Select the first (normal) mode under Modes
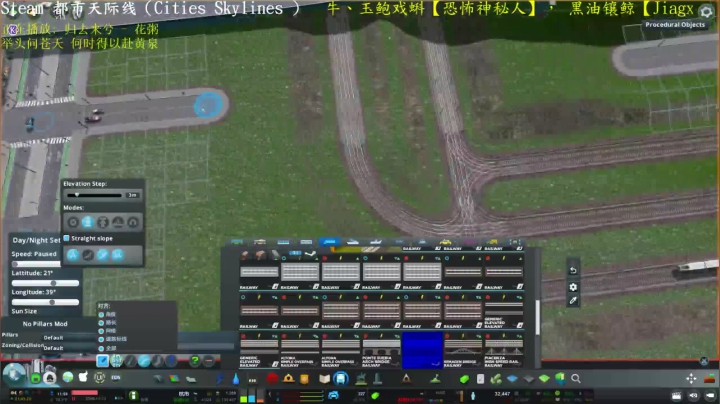The width and height of the screenshot is (720, 404). [73, 222]
